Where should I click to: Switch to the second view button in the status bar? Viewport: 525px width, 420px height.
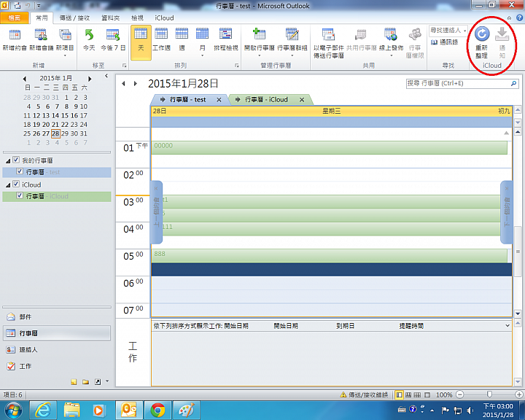[408, 395]
